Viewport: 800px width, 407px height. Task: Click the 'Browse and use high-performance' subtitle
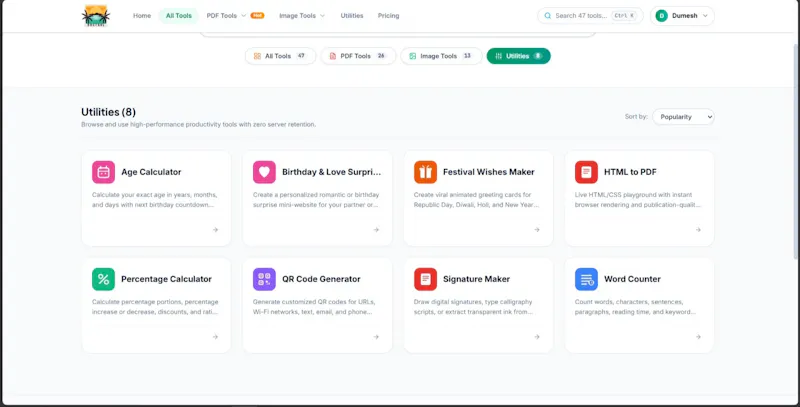pyautogui.click(x=198, y=124)
